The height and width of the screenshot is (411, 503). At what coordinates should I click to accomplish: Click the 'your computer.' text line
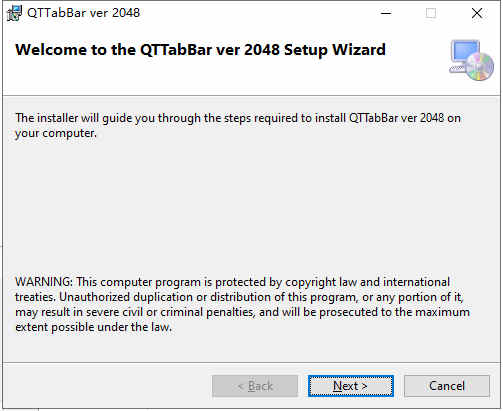coord(56,133)
